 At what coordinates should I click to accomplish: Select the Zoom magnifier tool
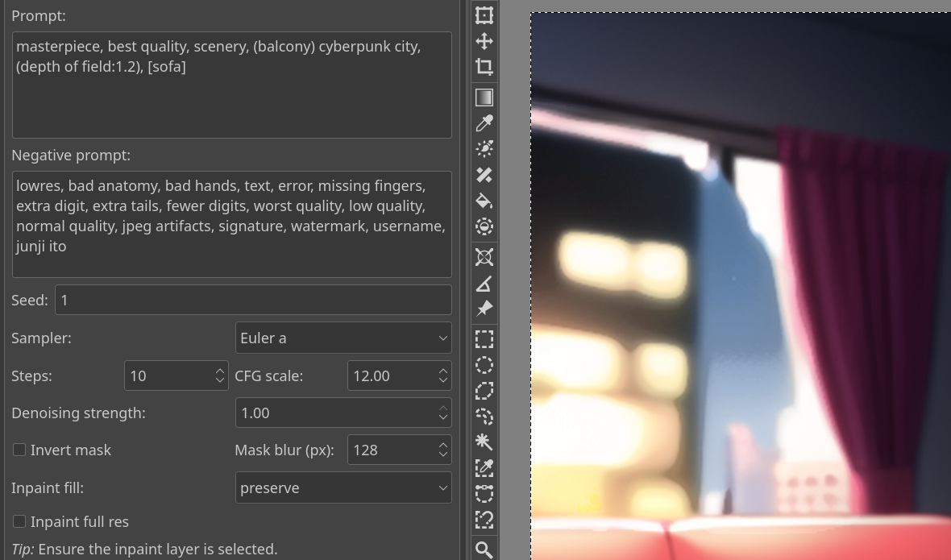(x=484, y=550)
